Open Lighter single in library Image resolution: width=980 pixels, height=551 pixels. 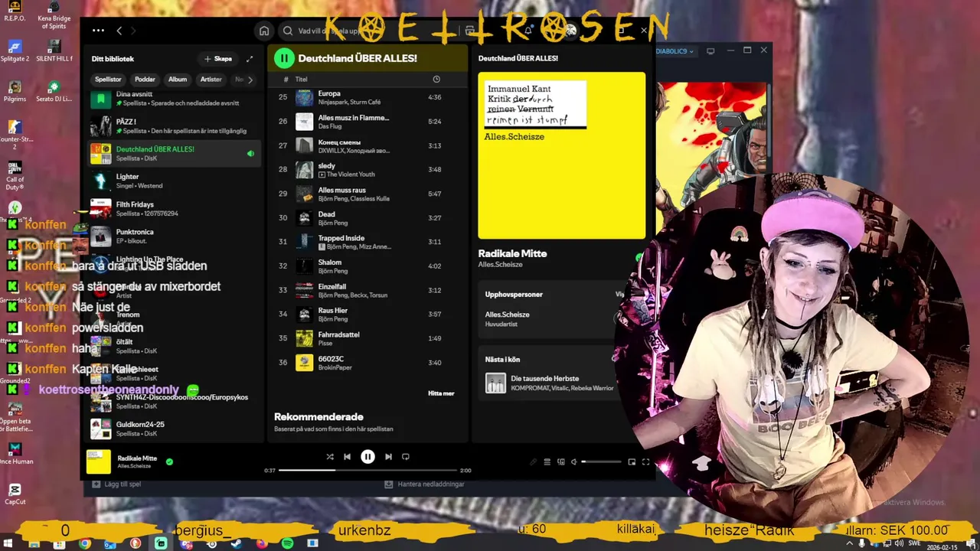pyautogui.click(x=175, y=181)
